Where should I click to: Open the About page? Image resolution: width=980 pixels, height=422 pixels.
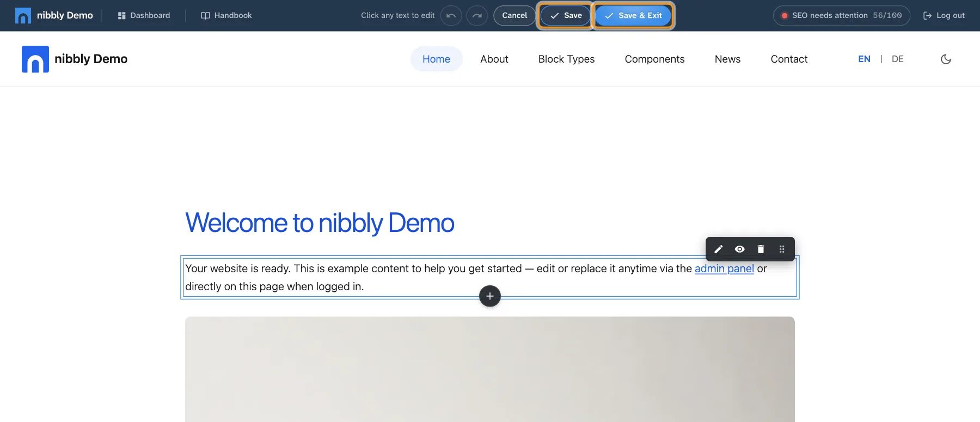point(494,59)
